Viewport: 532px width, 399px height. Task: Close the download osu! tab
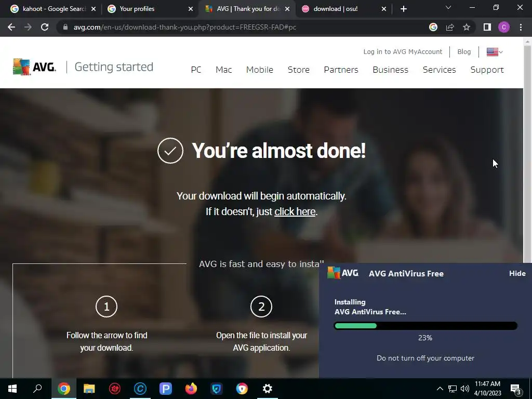[x=384, y=9]
